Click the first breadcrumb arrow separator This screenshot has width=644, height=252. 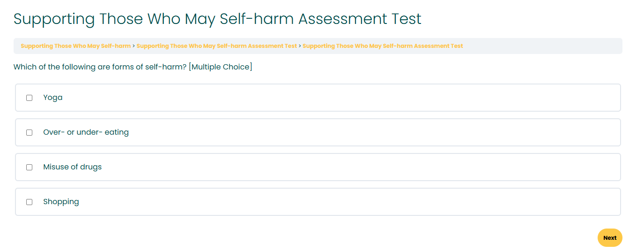[133, 46]
